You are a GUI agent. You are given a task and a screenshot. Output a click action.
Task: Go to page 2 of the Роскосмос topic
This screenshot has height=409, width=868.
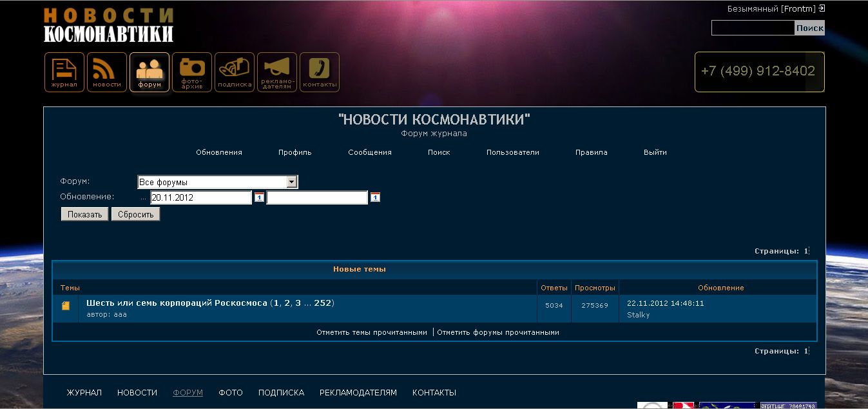[287, 303]
